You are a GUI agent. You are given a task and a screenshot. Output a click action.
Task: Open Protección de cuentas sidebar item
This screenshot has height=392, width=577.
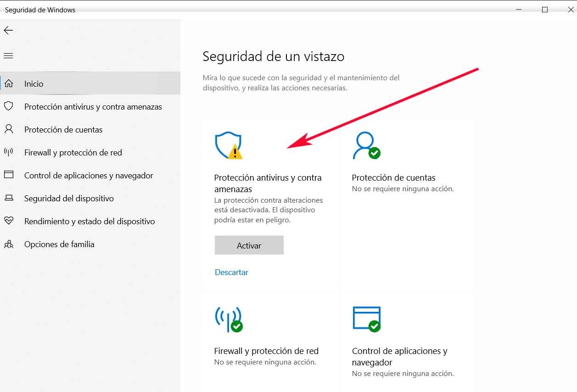(x=90, y=129)
